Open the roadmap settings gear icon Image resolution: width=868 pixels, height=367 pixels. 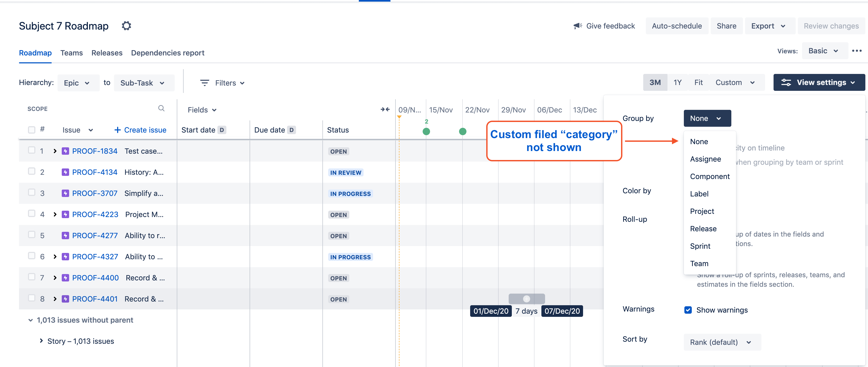coord(126,26)
